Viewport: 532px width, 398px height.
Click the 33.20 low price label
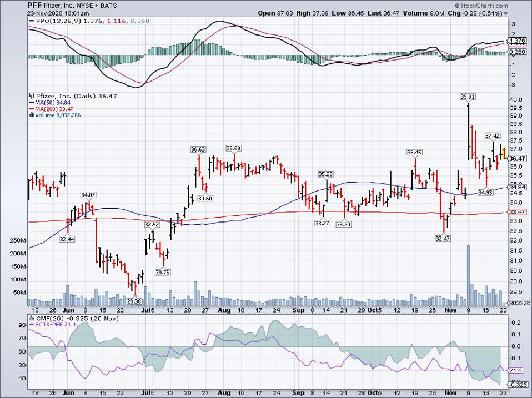coord(343,224)
